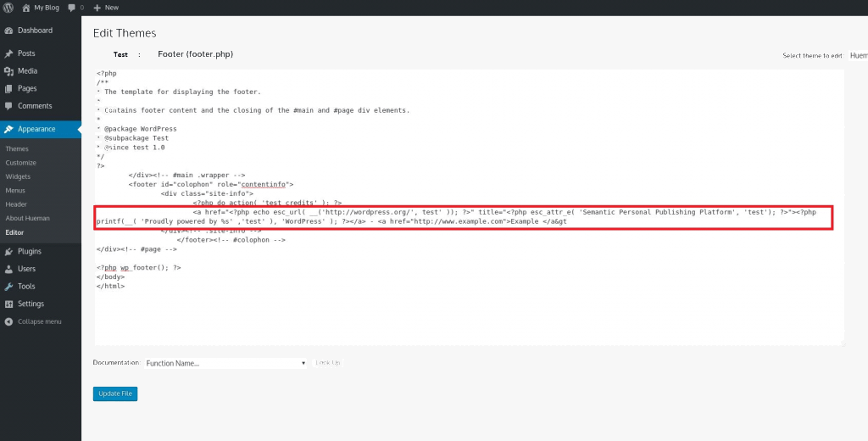This screenshot has width=868, height=441.
Task: Click the Pages icon in sidebar
Action: (x=8, y=89)
